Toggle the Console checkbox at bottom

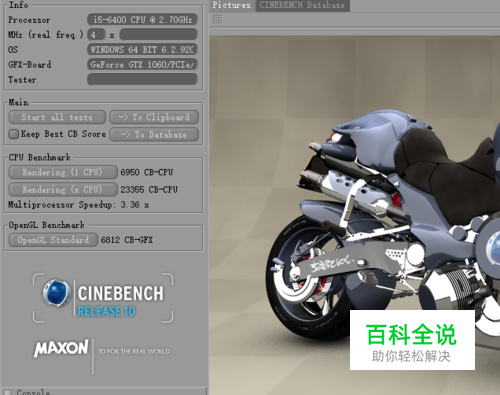coord(8,392)
